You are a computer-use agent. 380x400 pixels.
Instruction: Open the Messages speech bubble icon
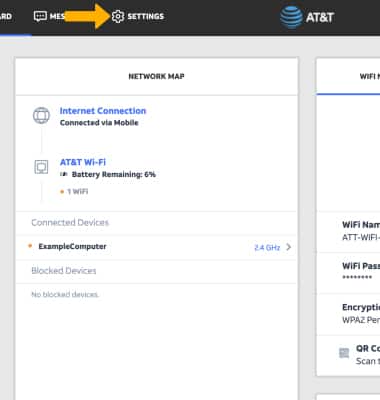click(x=40, y=16)
